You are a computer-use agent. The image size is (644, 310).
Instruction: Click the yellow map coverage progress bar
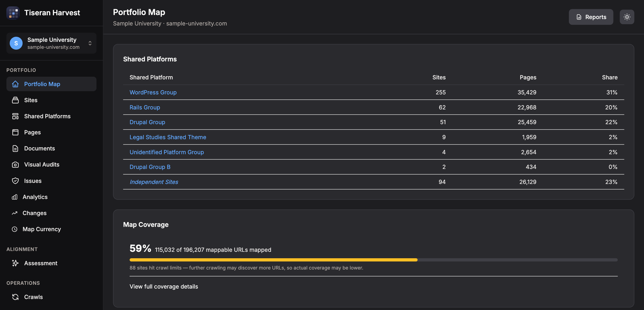point(273,260)
